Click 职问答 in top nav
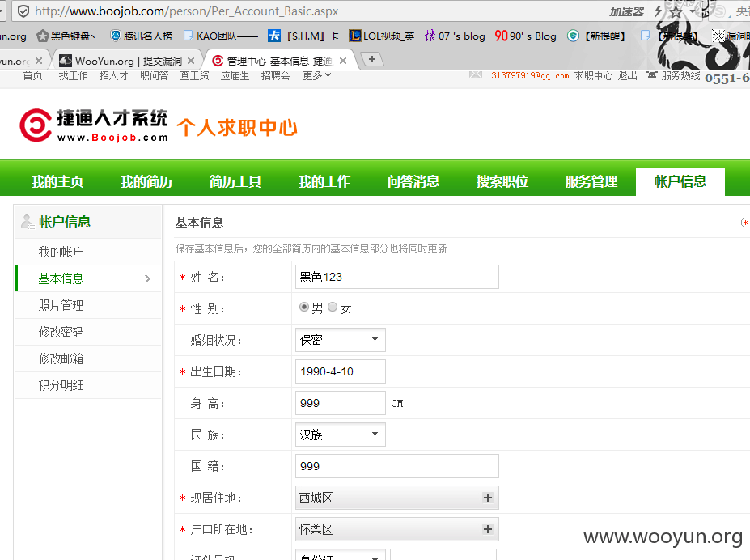Screen dimensions: 750x560 154,75
